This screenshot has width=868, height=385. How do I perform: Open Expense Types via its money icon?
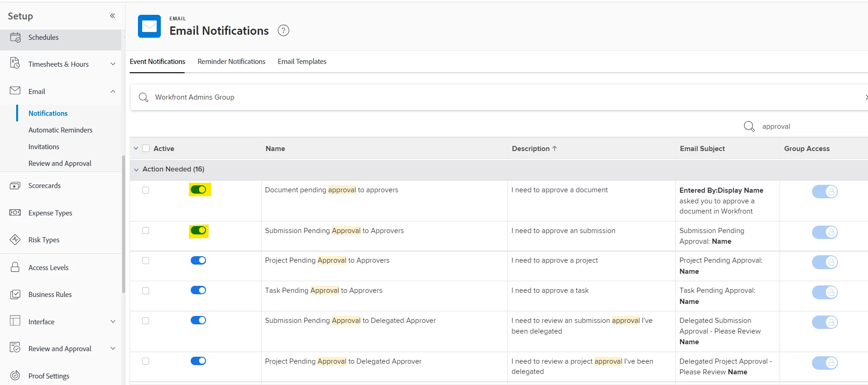[15, 213]
